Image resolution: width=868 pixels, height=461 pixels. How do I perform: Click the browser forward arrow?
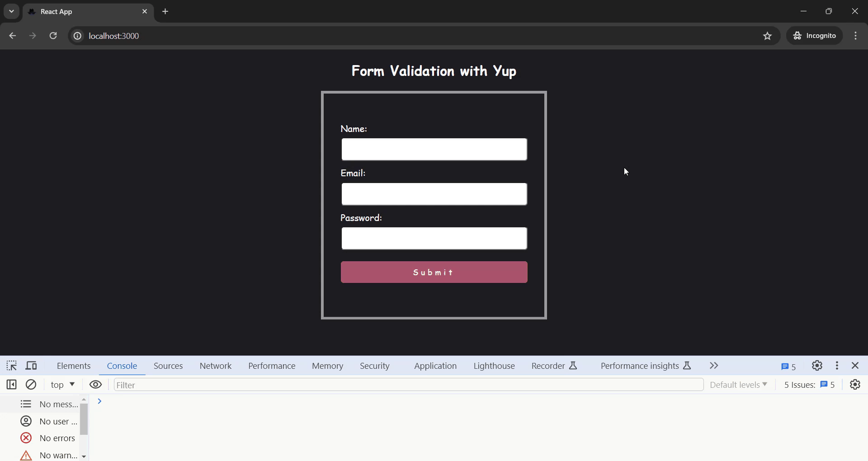click(x=33, y=36)
